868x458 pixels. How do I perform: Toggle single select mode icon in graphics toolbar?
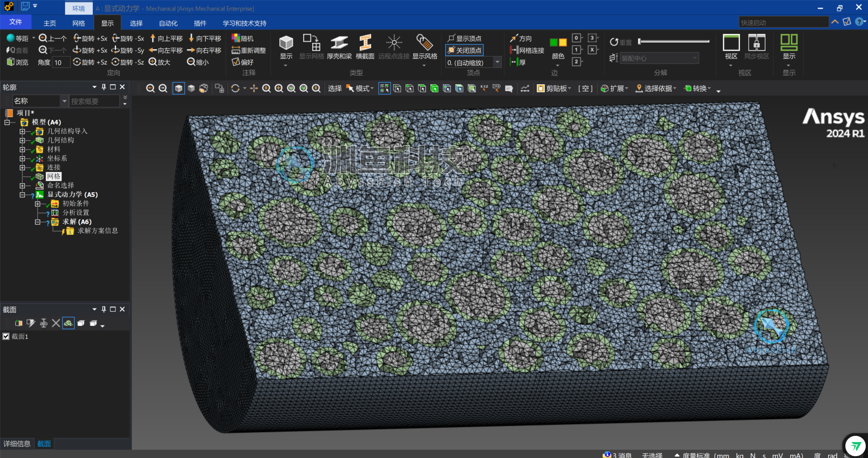[x=384, y=89]
